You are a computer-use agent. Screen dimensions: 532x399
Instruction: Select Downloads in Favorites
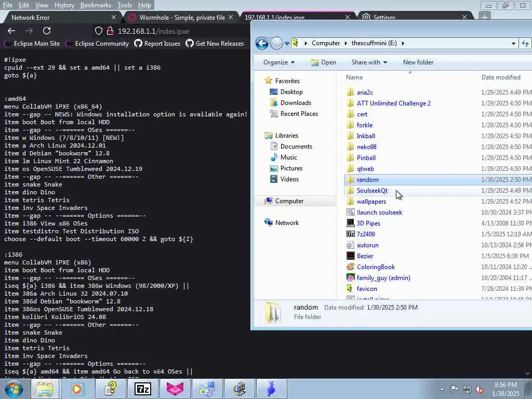click(290, 102)
